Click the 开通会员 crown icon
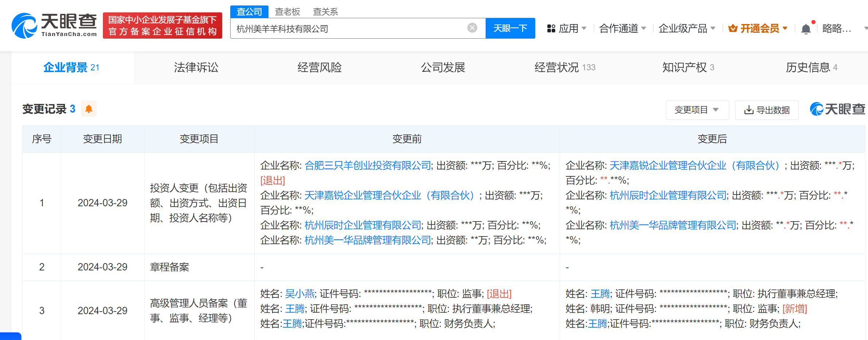Image resolution: width=868 pixels, height=340 pixels. click(733, 28)
